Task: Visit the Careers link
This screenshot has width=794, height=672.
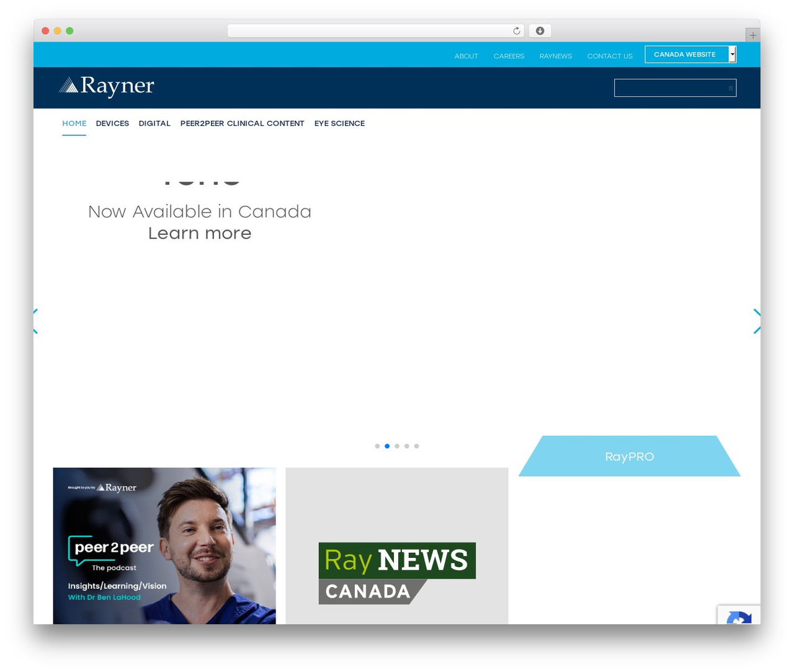Action: (x=509, y=56)
